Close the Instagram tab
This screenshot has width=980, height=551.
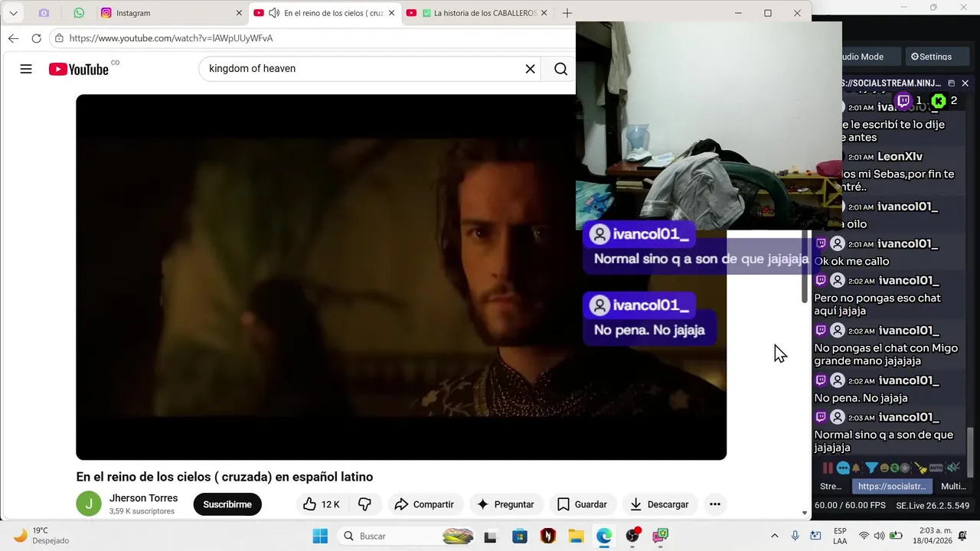coord(239,13)
